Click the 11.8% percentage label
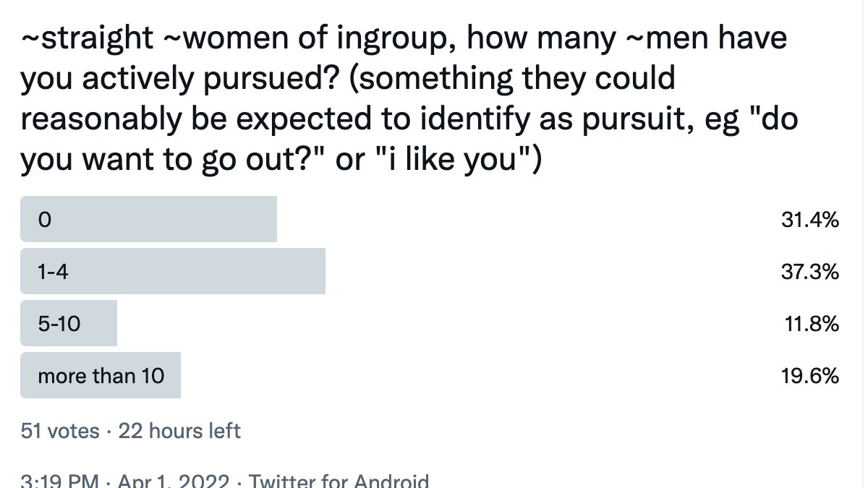868x488 pixels. pos(812,324)
